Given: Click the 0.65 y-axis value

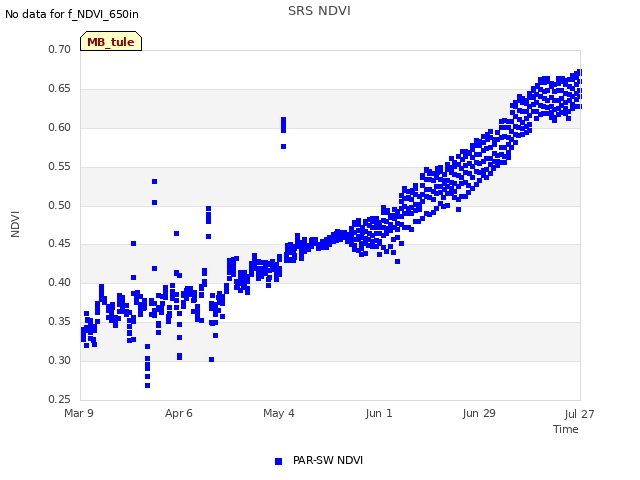Looking at the screenshot, I should coord(60,89).
